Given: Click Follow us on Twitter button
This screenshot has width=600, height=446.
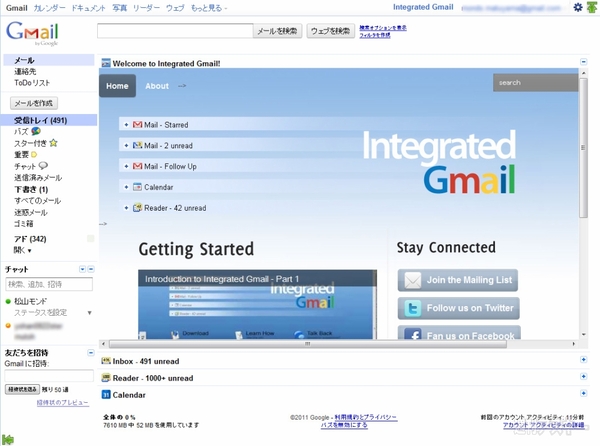Looking at the screenshot, I should (x=458, y=308).
